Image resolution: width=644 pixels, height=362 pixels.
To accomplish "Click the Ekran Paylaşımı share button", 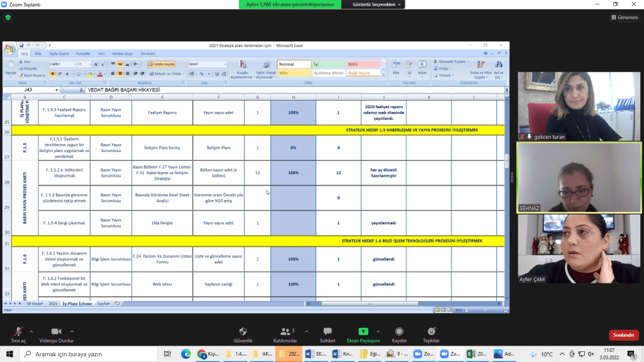I will pos(363,332).
